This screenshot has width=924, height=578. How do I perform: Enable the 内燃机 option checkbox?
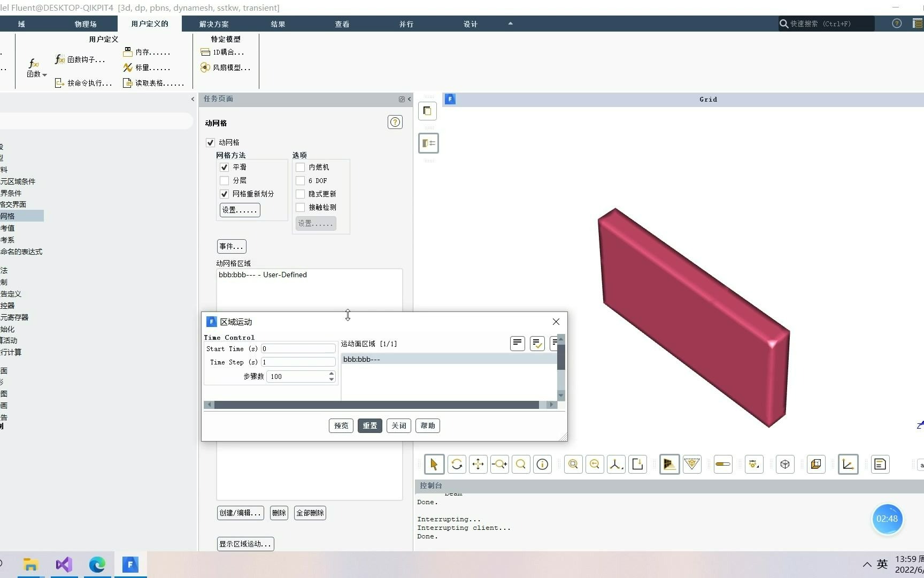coord(300,167)
